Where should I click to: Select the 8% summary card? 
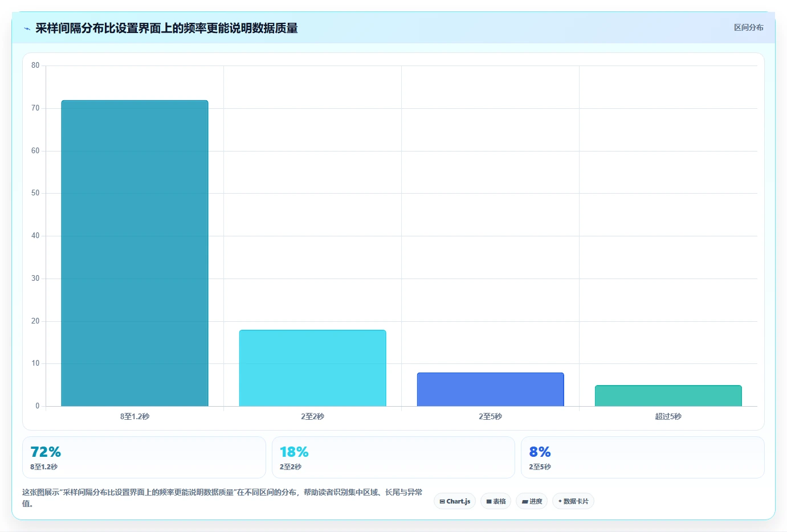643,457
